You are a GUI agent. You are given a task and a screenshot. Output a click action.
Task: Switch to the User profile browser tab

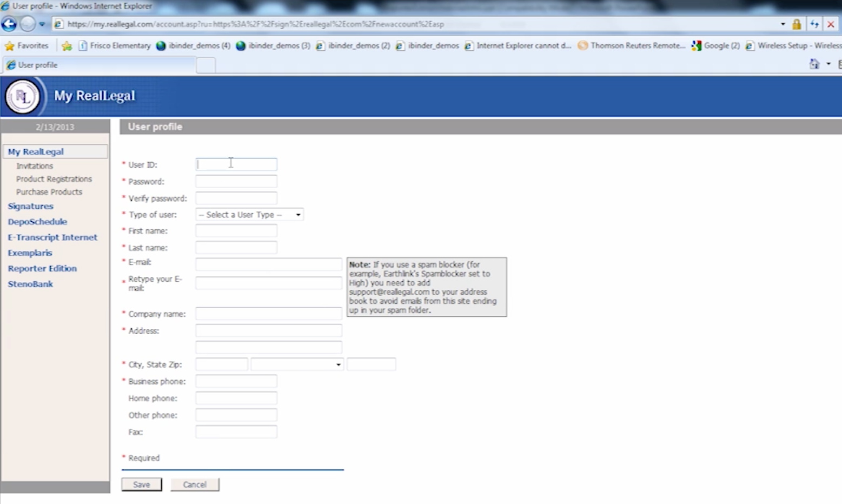pos(38,65)
